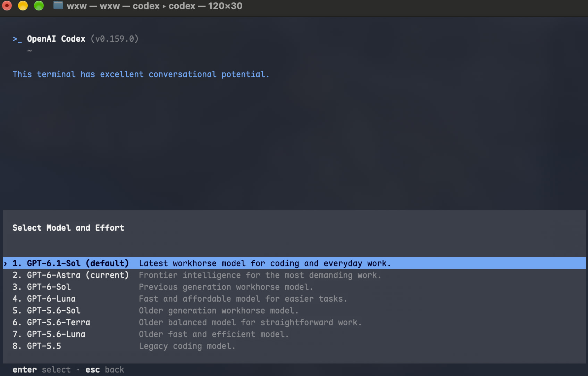Click the yellow minimize window button
This screenshot has width=588, height=376.
click(x=23, y=6)
